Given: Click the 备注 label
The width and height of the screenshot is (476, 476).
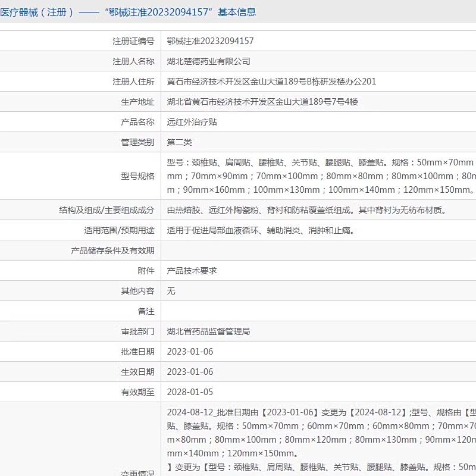Looking at the screenshot, I should click(x=146, y=311).
